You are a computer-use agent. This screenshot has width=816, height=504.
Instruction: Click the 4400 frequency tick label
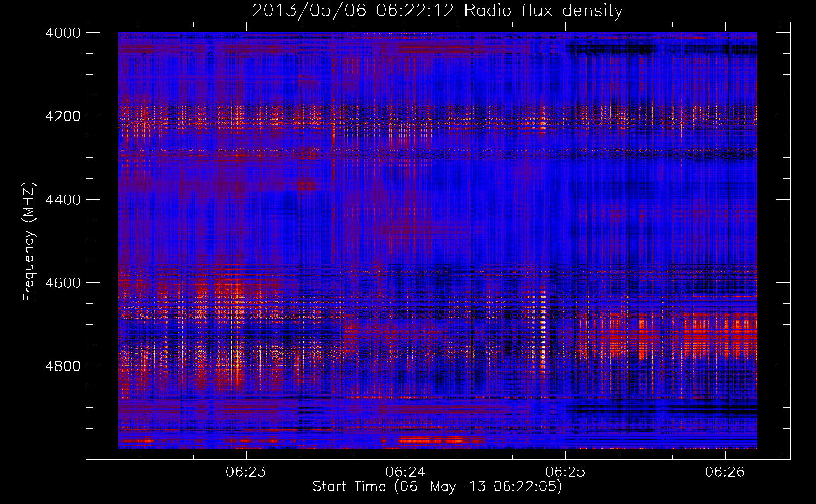[63, 200]
